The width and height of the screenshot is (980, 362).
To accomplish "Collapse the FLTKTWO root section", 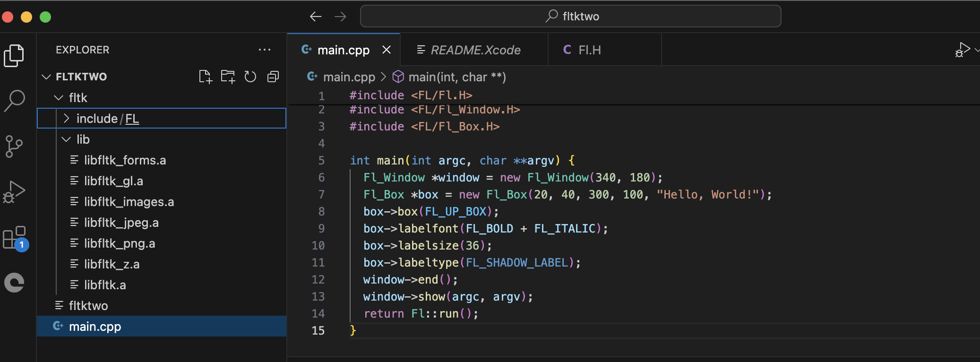I will coord(46,77).
